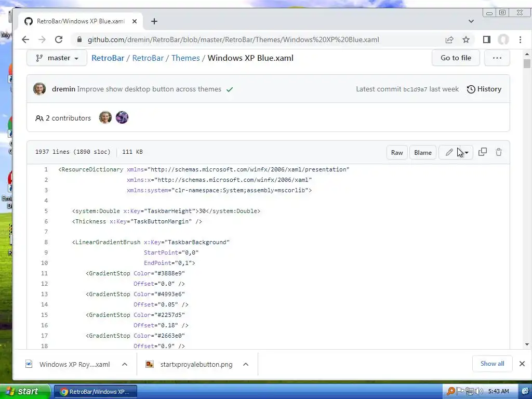Open the Windows XP start menu

click(x=24, y=392)
